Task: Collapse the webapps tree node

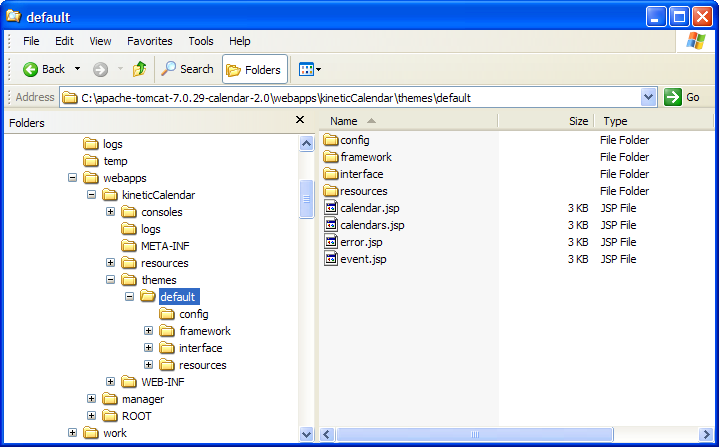Action: [x=72, y=177]
